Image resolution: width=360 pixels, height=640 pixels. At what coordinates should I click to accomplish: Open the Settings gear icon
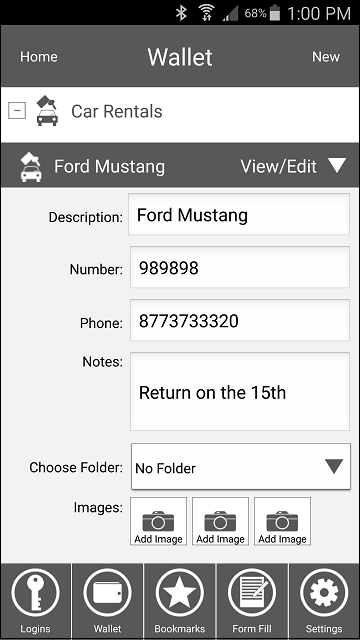pos(324,593)
